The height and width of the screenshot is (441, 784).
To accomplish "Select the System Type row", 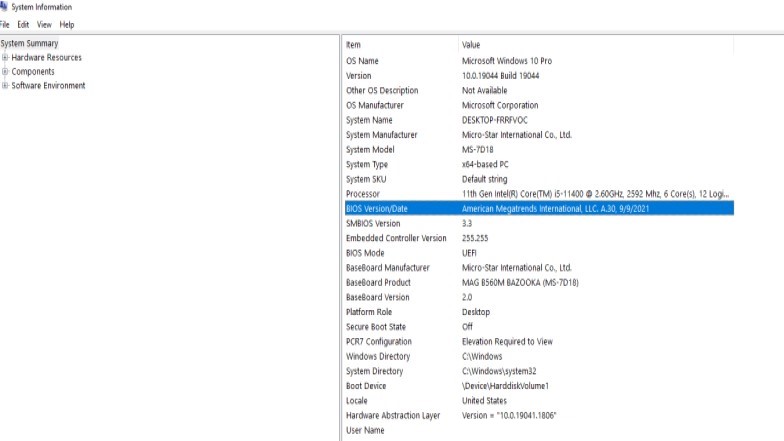I will (x=540, y=164).
